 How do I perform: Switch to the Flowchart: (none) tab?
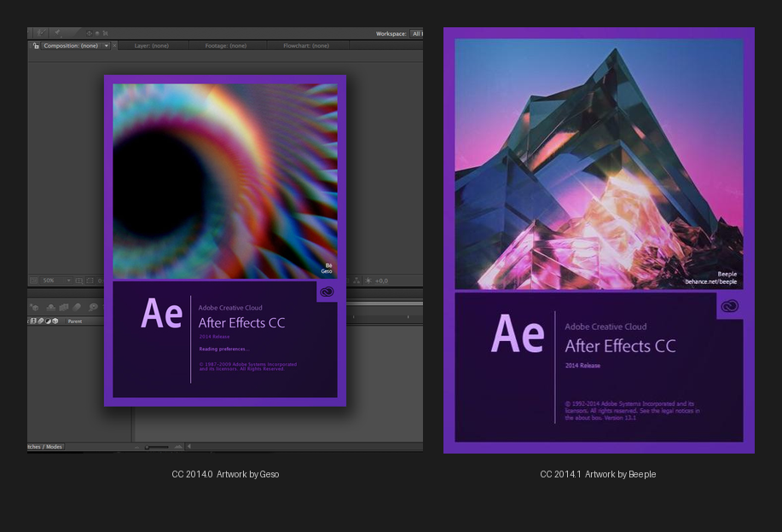tap(306, 46)
